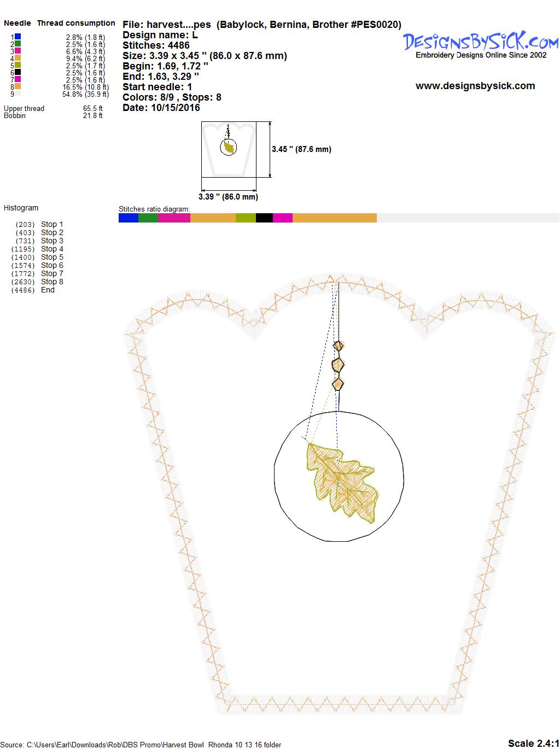The width and height of the screenshot is (560, 749).
Task: Click the green segment in stitches ratio diagram
Action: (x=148, y=218)
